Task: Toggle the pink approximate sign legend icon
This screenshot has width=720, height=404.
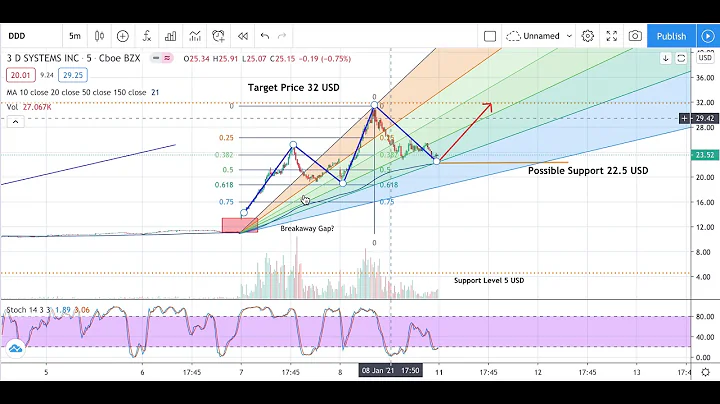Action: [167, 58]
